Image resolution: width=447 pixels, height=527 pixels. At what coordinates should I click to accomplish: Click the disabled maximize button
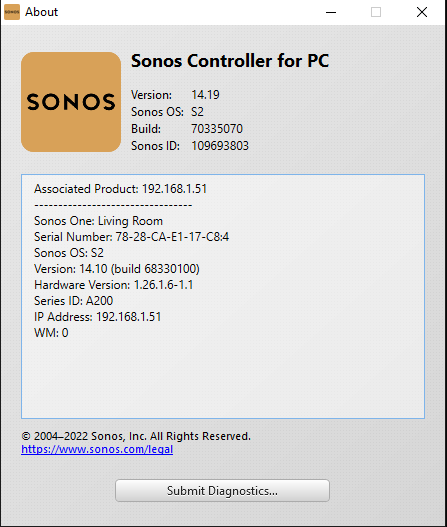click(376, 12)
